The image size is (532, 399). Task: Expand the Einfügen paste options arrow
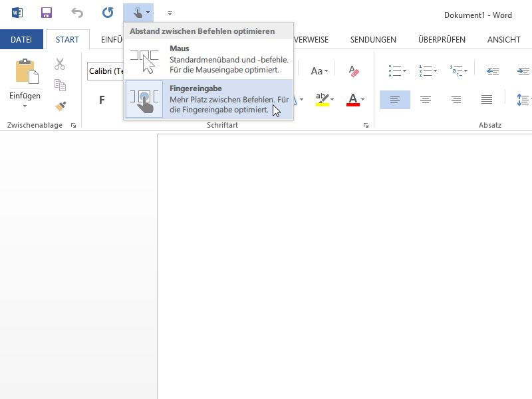click(x=25, y=106)
